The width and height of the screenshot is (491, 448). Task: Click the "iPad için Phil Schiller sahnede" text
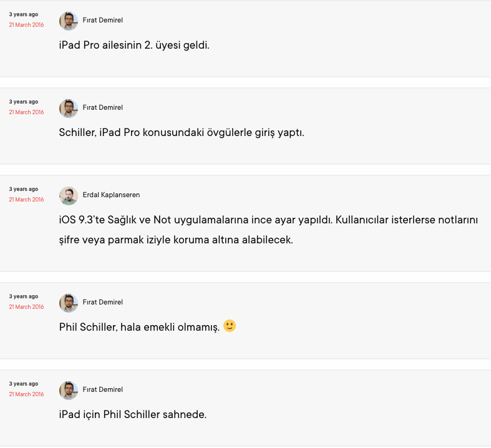coord(132,414)
